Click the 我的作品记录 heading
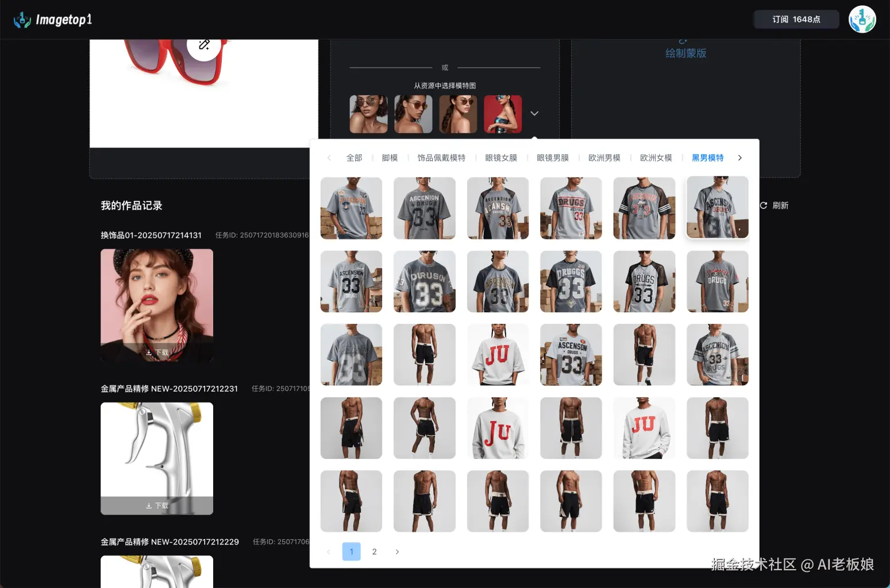 pyautogui.click(x=132, y=206)
